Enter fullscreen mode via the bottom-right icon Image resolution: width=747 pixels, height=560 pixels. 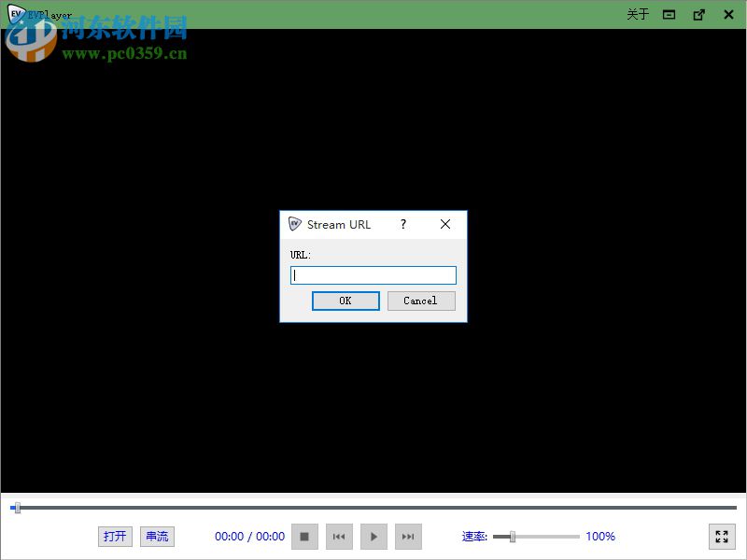(x=722, y=537)
